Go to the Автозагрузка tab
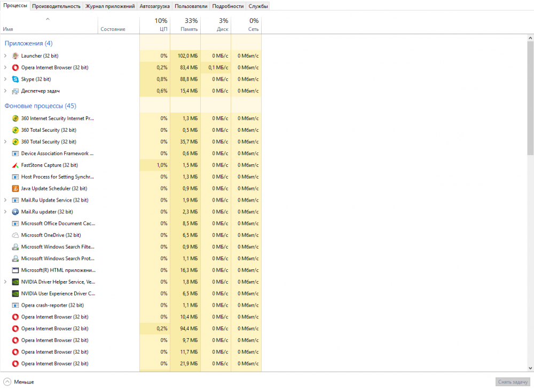 155,6
